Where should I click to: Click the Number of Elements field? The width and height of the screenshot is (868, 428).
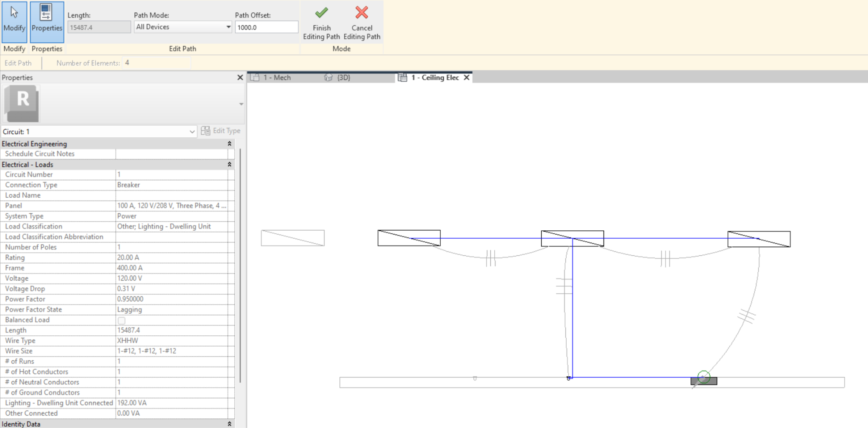156,63
